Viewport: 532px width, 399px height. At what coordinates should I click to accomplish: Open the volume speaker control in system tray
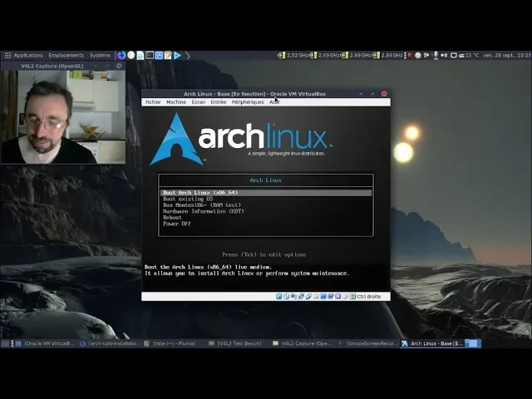pos(444,56)
